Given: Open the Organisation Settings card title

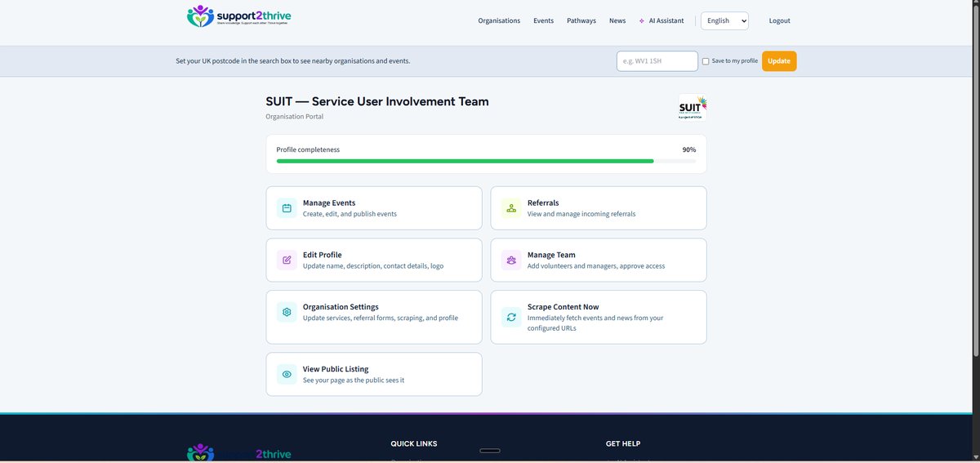Looking at the screenshot, I should click(341, 307).
